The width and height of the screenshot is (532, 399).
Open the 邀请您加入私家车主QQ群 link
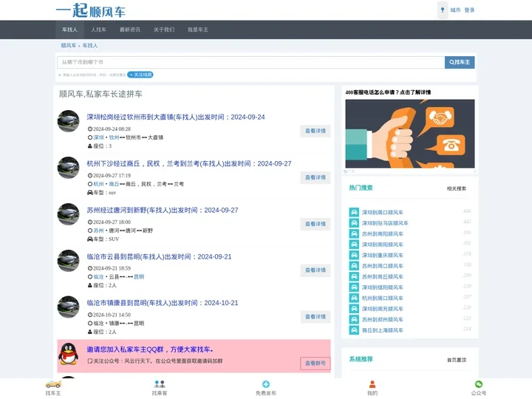[x=150, y=349]
